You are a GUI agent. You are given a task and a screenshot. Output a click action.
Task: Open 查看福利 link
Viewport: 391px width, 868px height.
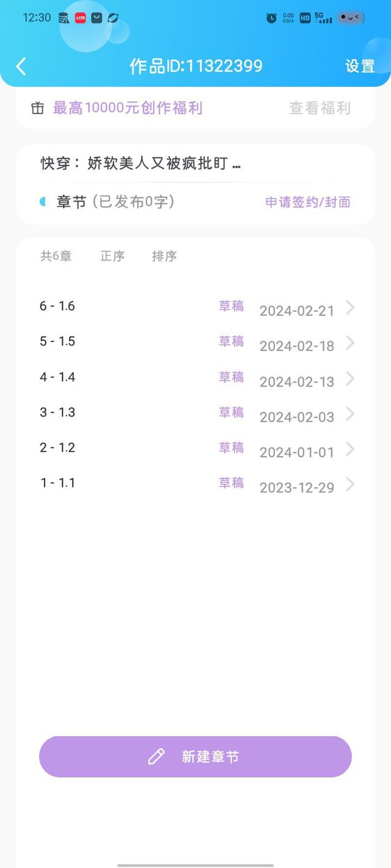pos(320,108)
